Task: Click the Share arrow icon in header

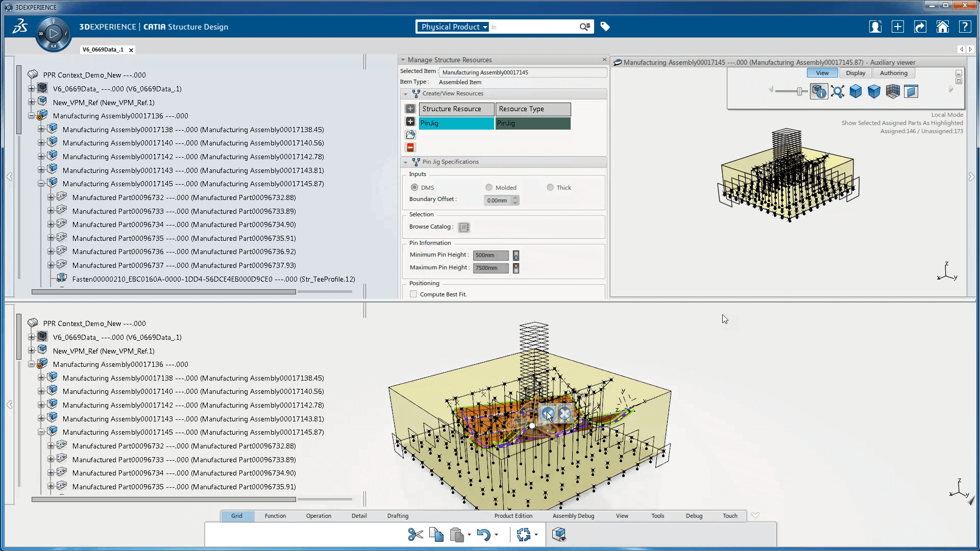Action: (920, 27)
